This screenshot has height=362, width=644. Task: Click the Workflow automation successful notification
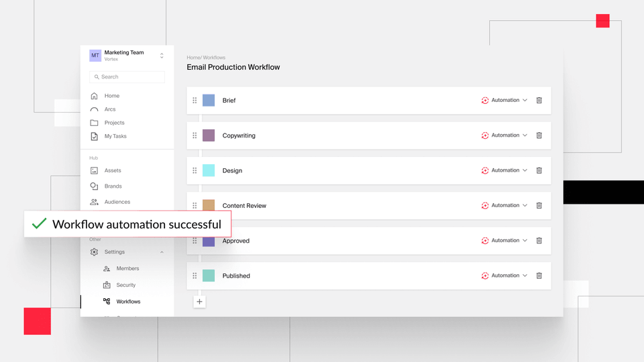pyautogui.click(x=127, y=224)
